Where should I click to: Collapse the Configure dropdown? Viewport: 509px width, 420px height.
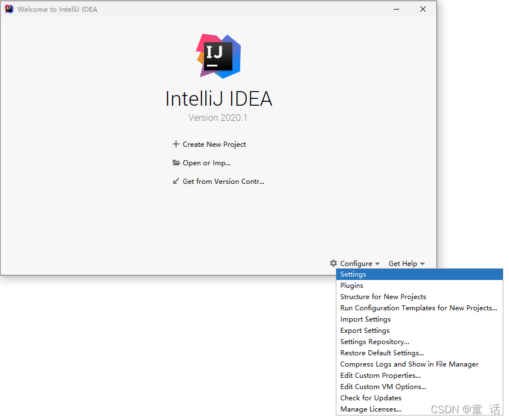(x=356, y=264)
